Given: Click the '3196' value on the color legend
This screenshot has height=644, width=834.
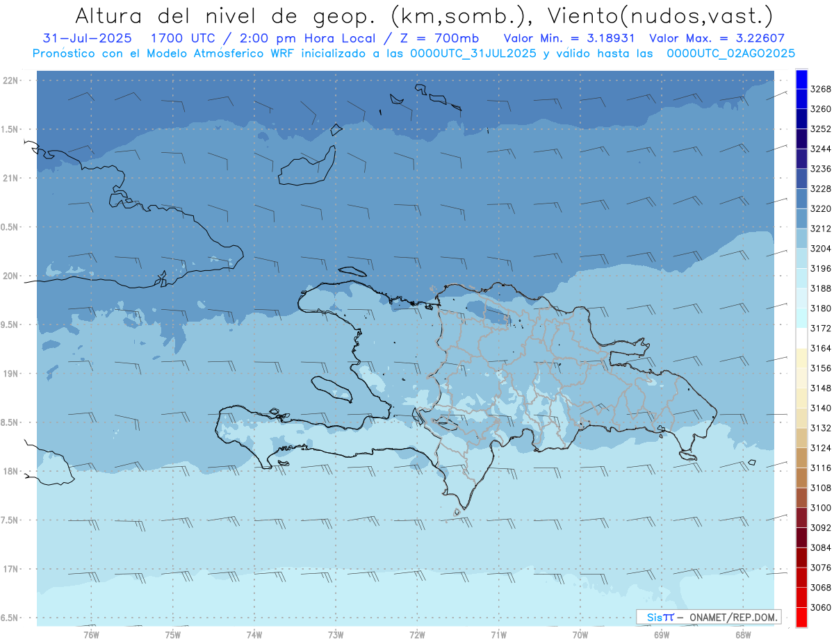Looking at the screenshot, I should pos(821,269).
